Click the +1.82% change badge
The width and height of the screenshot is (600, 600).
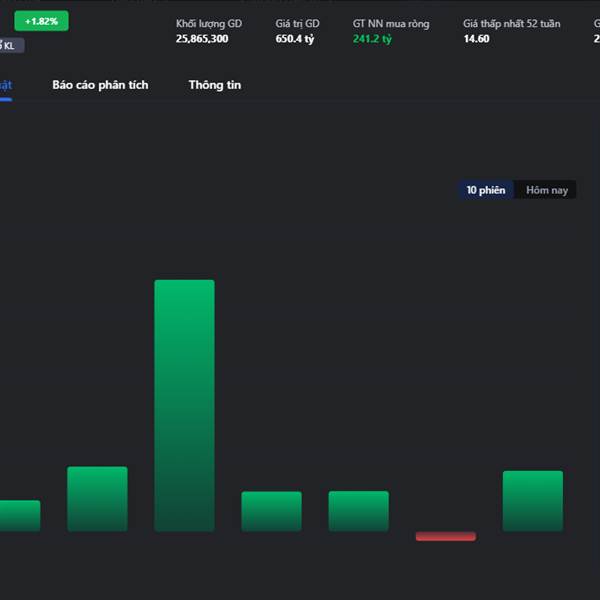click(41, 21)
